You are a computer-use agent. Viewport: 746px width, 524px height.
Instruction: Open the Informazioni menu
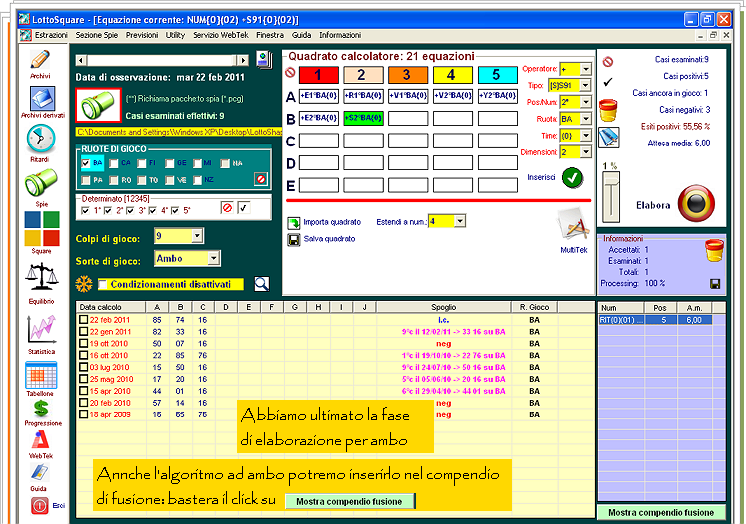tap(340, 35)
